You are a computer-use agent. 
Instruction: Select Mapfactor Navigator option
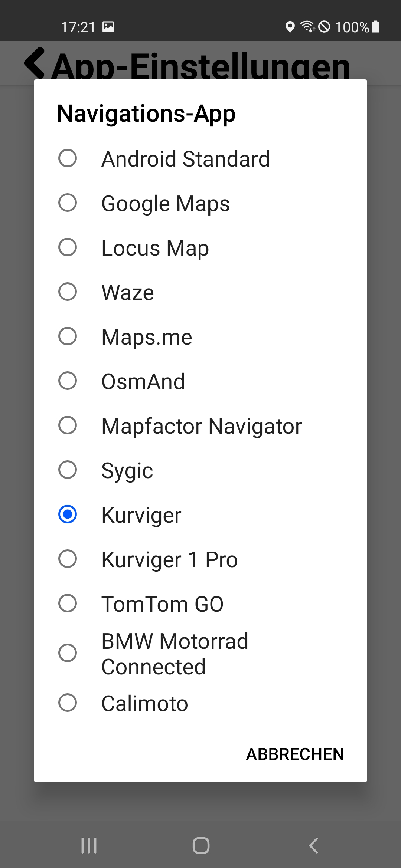68,425
